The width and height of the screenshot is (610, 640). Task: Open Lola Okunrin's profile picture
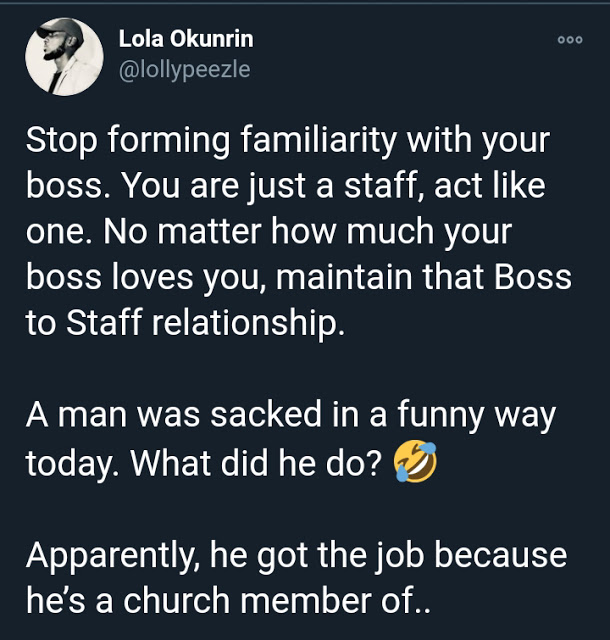tap(65, 56)
